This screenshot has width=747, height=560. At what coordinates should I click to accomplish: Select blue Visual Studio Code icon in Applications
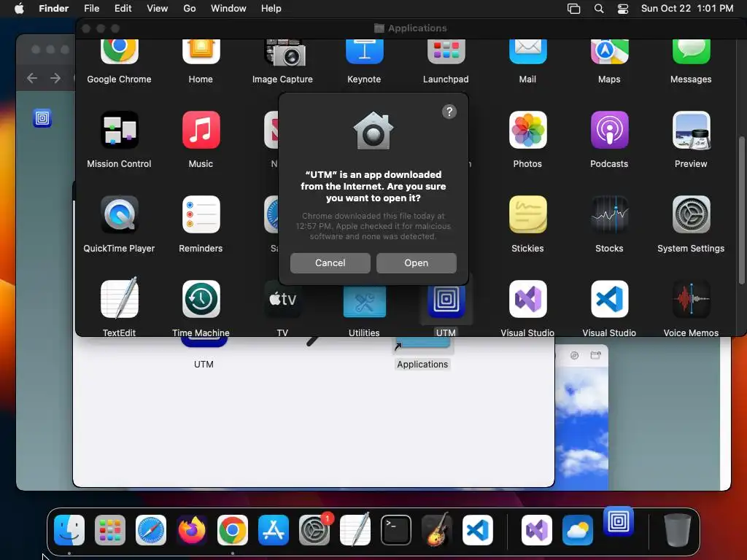click(609, 298)
